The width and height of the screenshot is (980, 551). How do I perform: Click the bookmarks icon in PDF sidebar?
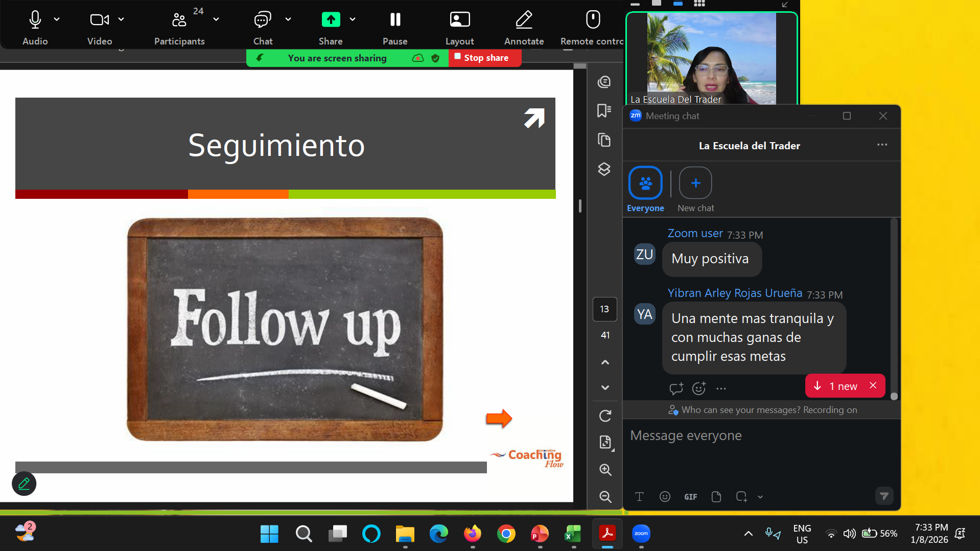(x=604, y=110)
